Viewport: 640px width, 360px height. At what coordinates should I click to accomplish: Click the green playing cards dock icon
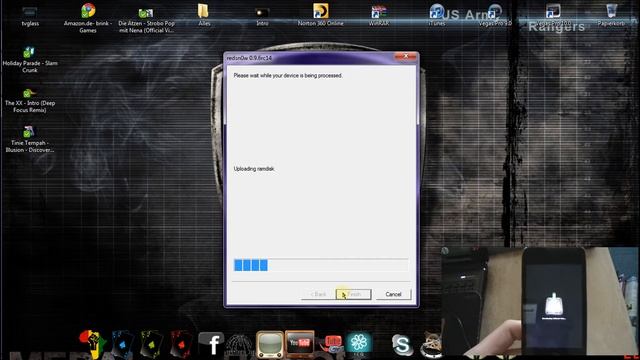pyautogui.click(x=151, y=344)
